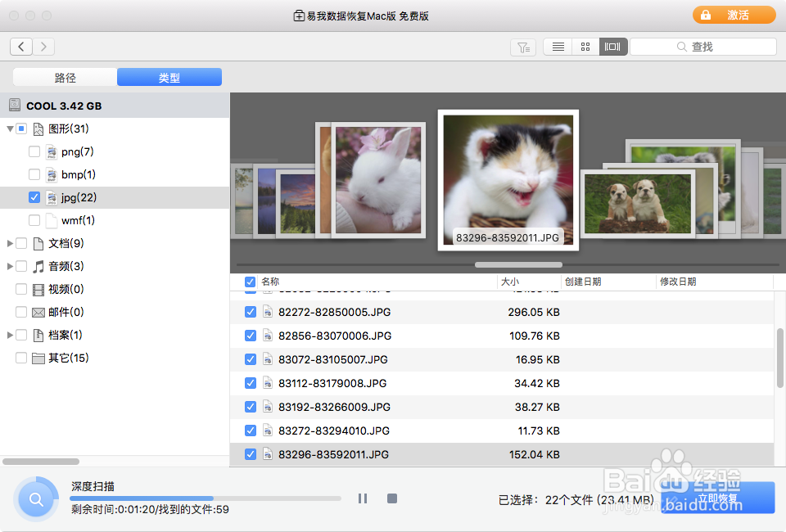Viewport: 786px width, 532px height.
Task: Switch to thumbnail grid view
Action: (x=585, y=47)
